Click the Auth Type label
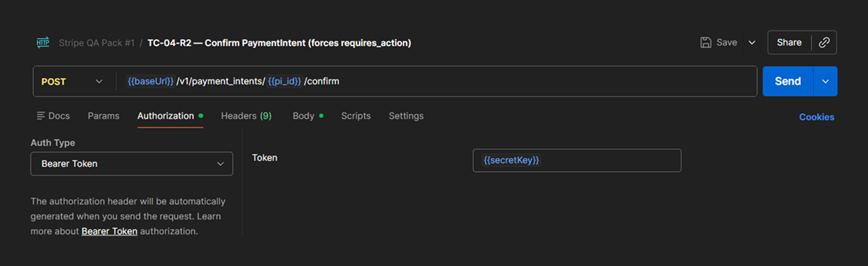868x266 pixels. tap(53, 143)
